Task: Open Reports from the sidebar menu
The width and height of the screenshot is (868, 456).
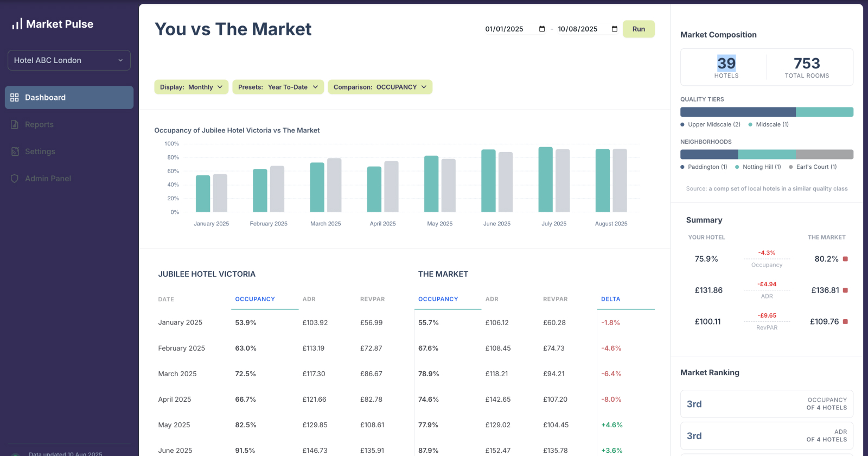Action: coord(39,125)
